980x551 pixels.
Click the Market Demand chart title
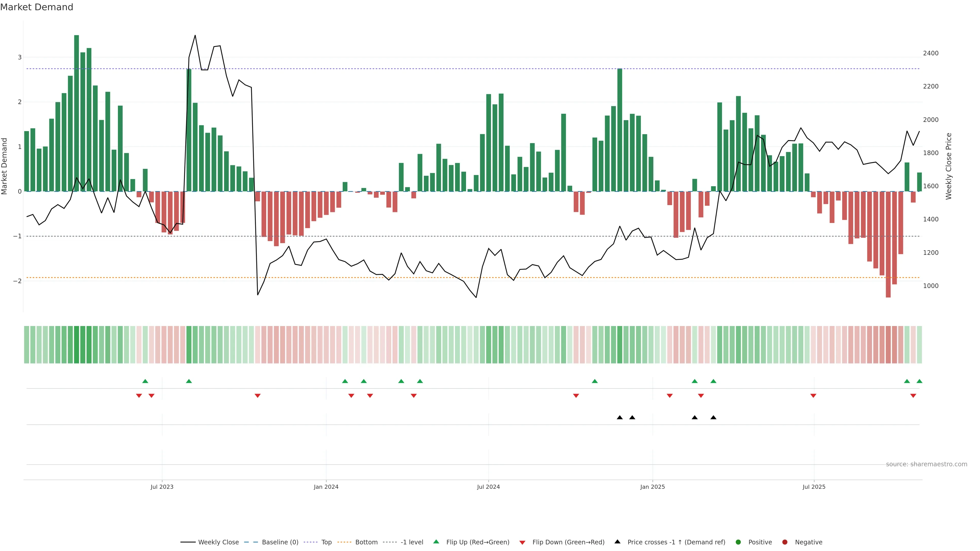(x=36, y=7)
